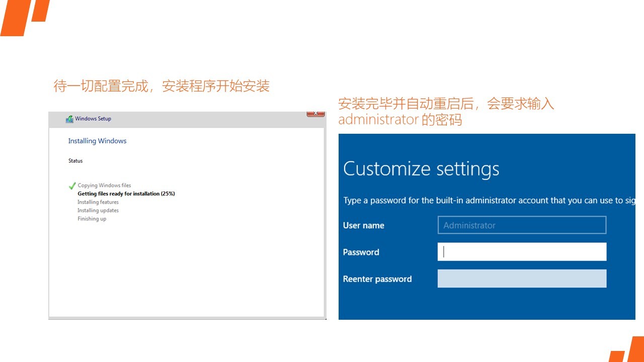Click the "Copying Windows files" step
Image resolution: width=644 pixels, height=362 pixels.
coord(104,186)
